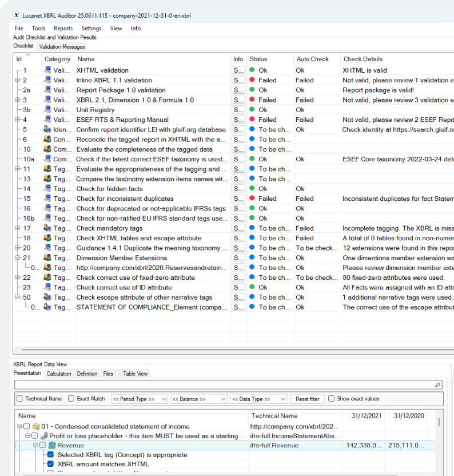
Task: Check the Show exact values option
Action: point(332,399)
